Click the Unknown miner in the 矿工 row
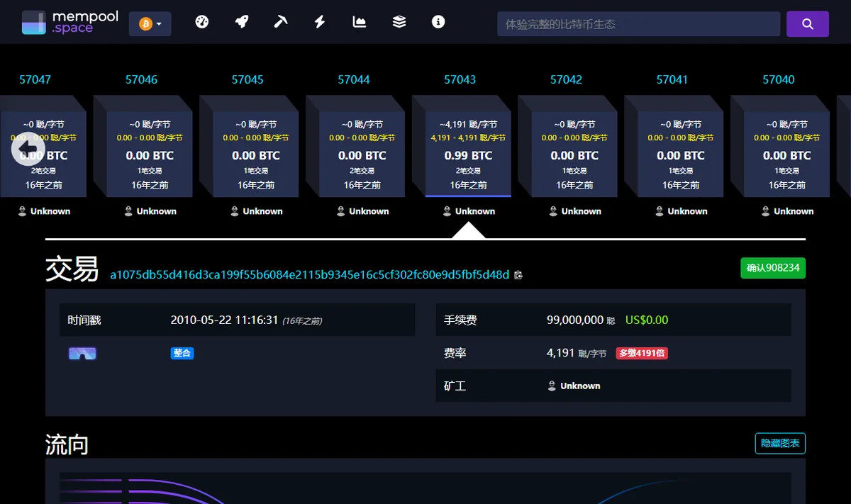This screenshot has height=504, width=851. (x=574, y=386)
